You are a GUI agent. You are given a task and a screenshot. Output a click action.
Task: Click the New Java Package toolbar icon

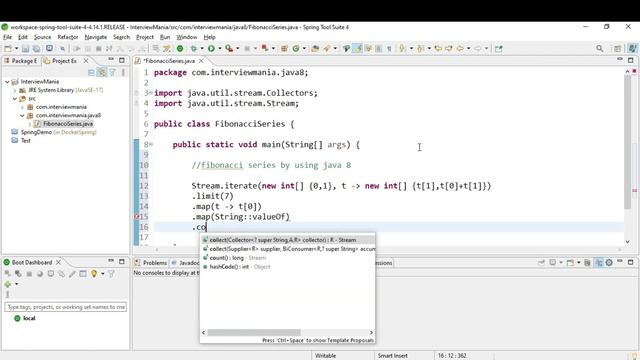pyautogui.click(x=284, y=49)
